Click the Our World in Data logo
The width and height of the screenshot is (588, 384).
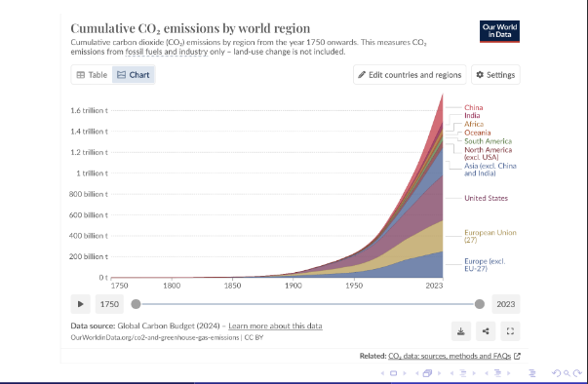499,31
